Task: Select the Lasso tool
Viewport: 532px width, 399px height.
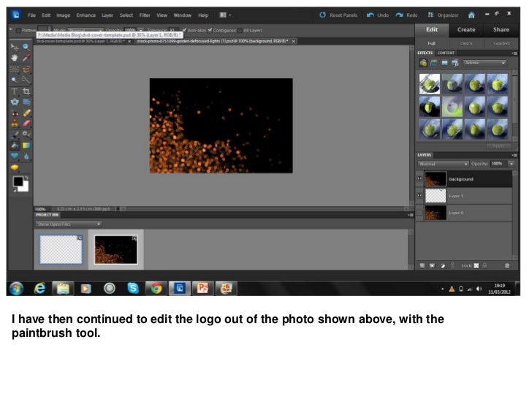Action: 26,69
